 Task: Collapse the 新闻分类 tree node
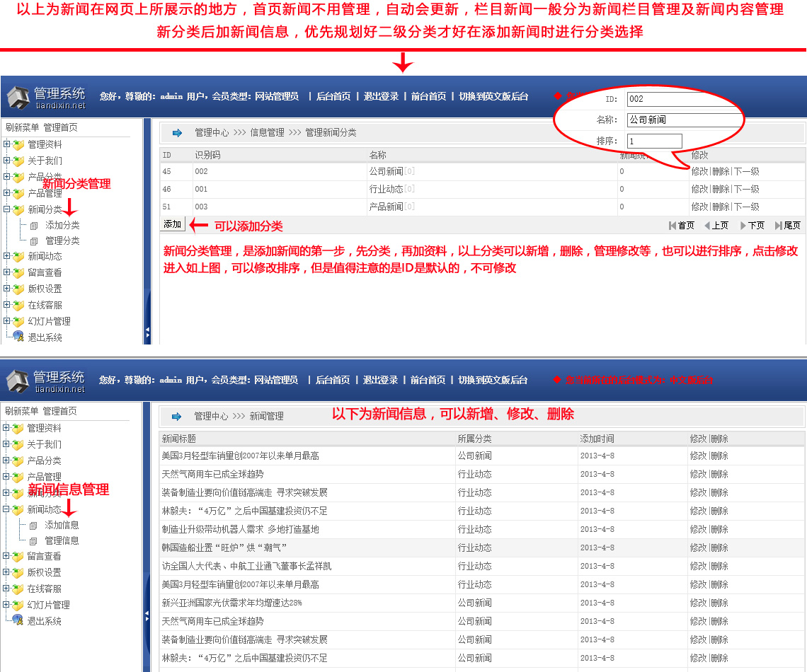pyautogui.click(x=6, y=209)
